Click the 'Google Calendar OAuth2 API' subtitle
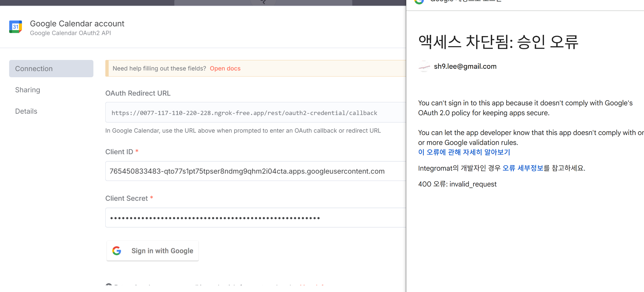This screenshot has height=292, width=644. click(70, 33)
